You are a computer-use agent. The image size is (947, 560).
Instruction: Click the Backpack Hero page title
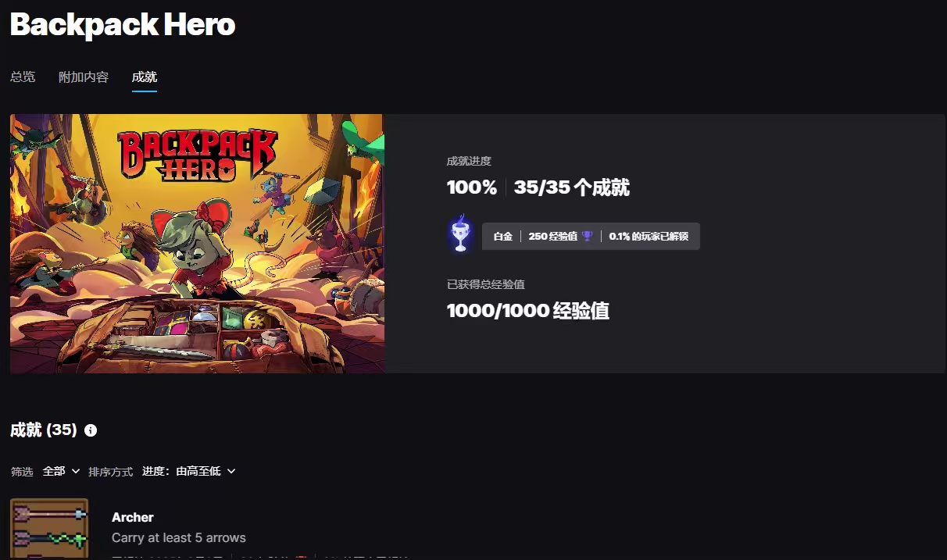click(x=123, y=25)
